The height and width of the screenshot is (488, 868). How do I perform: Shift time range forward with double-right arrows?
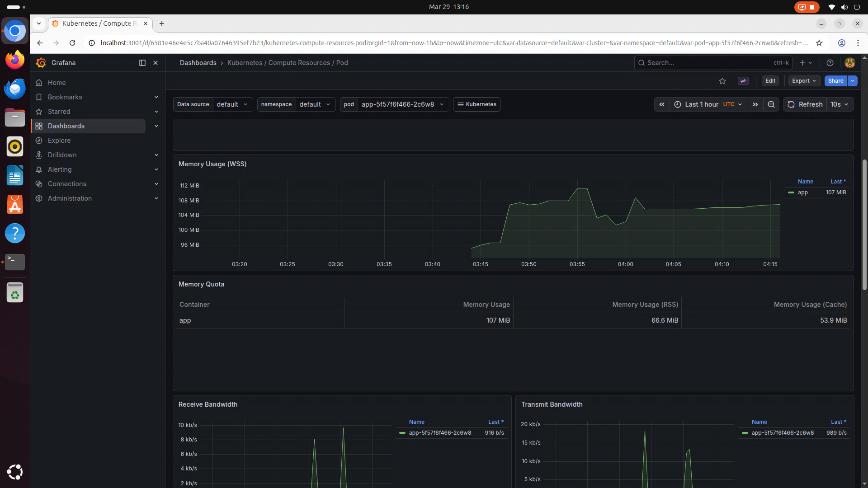point(755,104)
